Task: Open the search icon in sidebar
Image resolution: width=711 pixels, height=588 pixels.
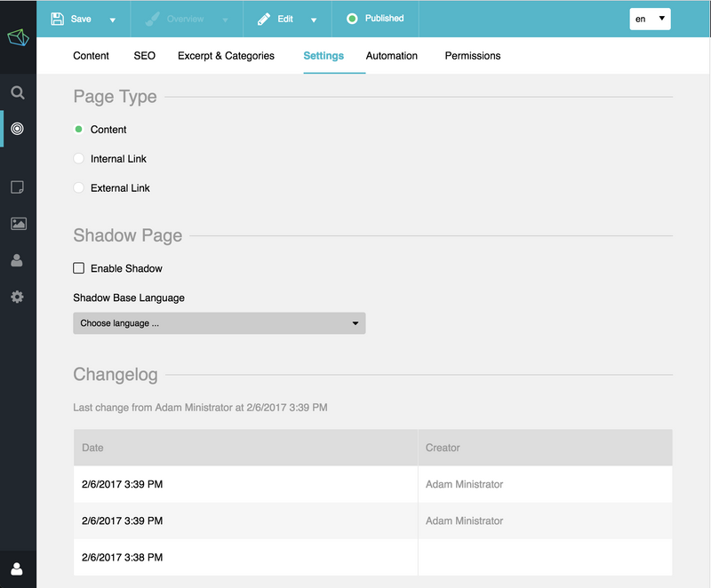Action: (18, 92)
